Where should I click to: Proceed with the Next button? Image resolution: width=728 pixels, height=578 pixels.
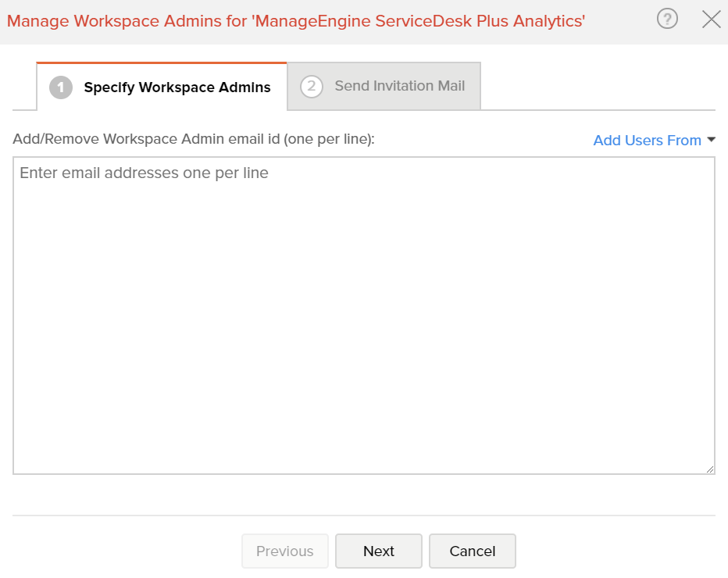click(379, 551)
